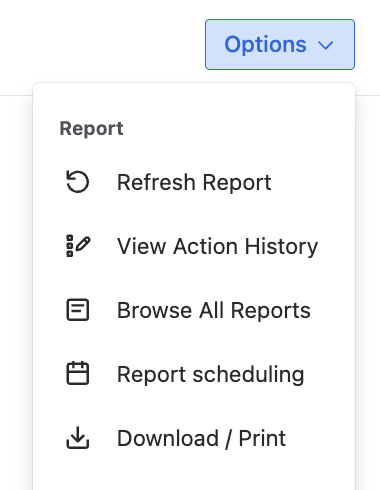This screenshot has height=490, width=380.
Task: Click the download arrow icon
Action: (x=78, y=438)
